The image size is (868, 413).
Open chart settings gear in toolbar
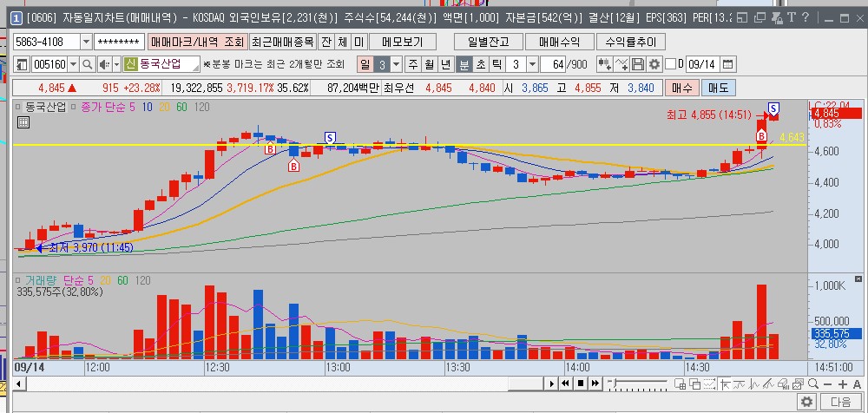click(x=654, y=64)
